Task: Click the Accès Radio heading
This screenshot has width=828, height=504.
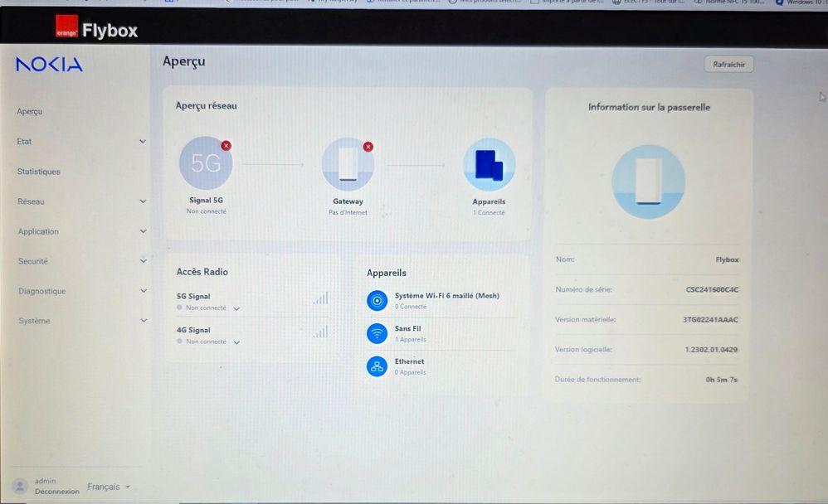Action: [x=202, y=272]
